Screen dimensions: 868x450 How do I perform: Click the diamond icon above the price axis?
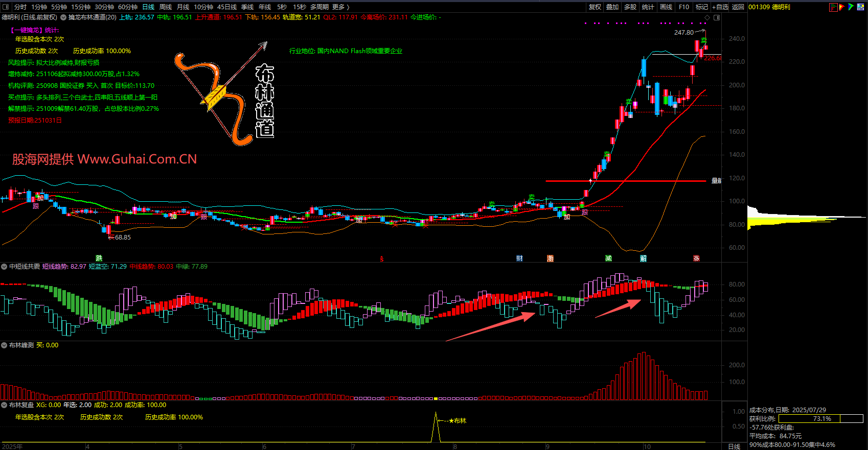coord(707,17)
